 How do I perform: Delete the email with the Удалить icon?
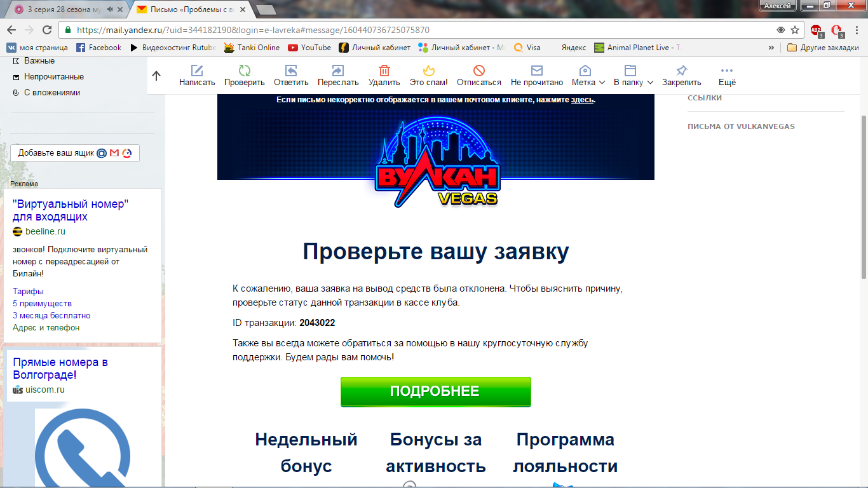pos(383,76)
